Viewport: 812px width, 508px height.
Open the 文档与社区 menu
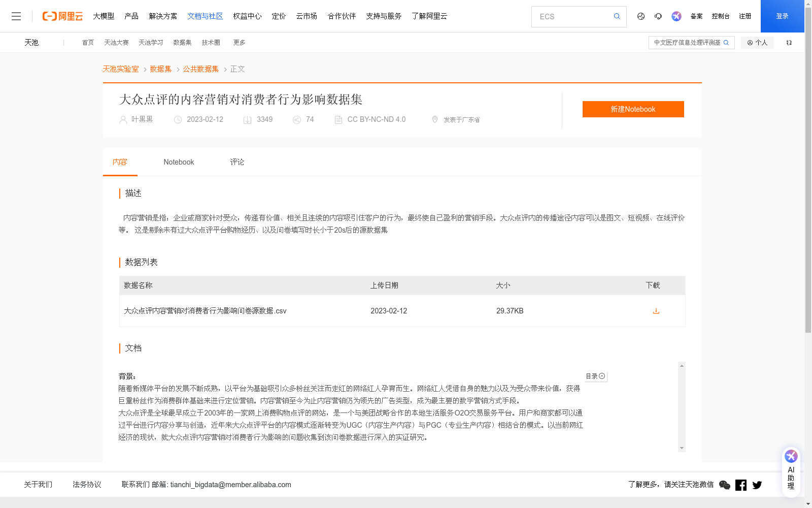(205, 16)
